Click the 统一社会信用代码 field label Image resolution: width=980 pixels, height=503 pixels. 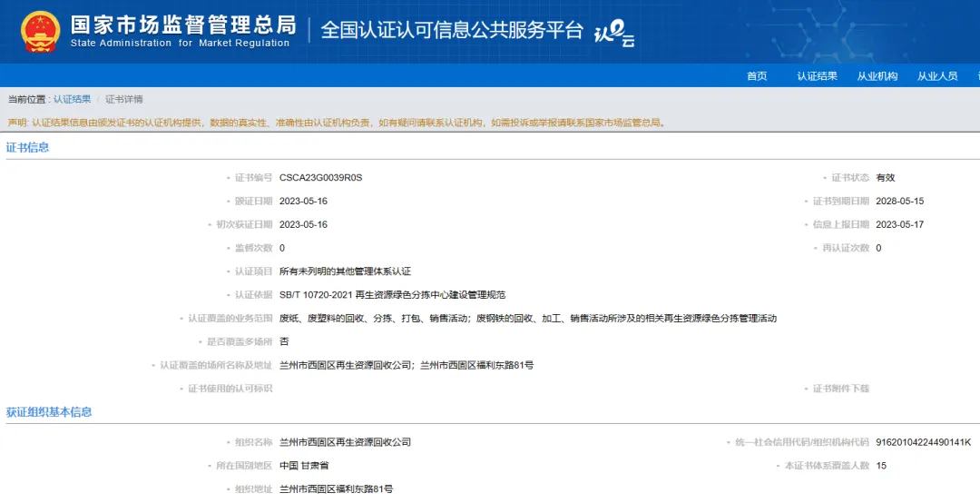pyautogui.click(x=802, y=441)
